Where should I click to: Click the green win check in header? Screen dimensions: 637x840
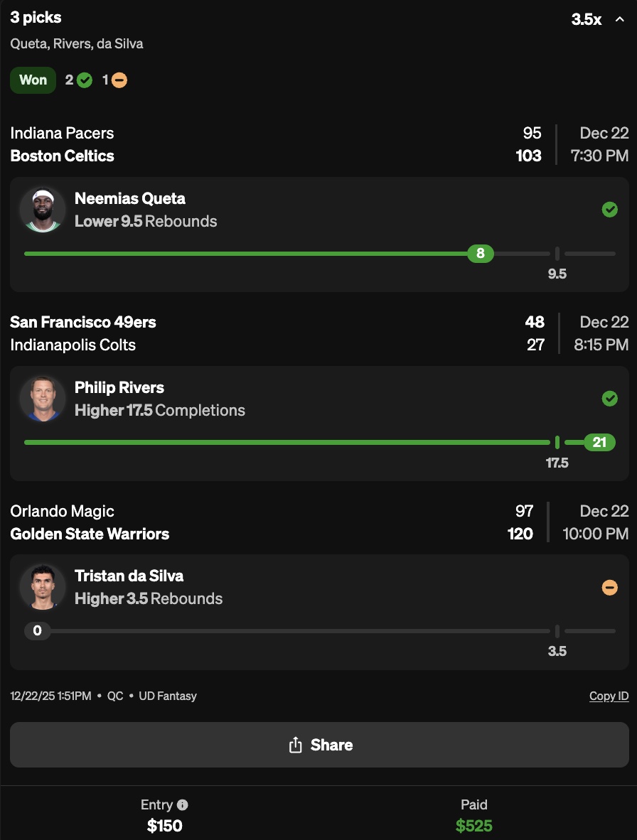click(x=85, y=80)
